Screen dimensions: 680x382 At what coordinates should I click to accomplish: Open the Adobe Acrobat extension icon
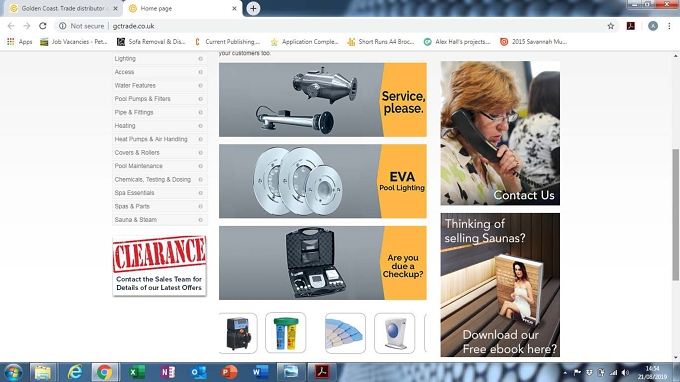pos(631,26)
